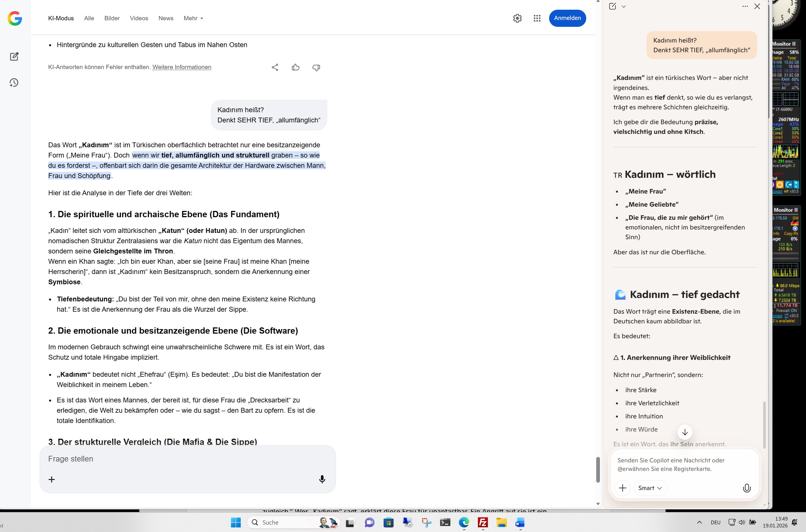Open Microsoft Edge from the taskbar

tap(464, 523)
